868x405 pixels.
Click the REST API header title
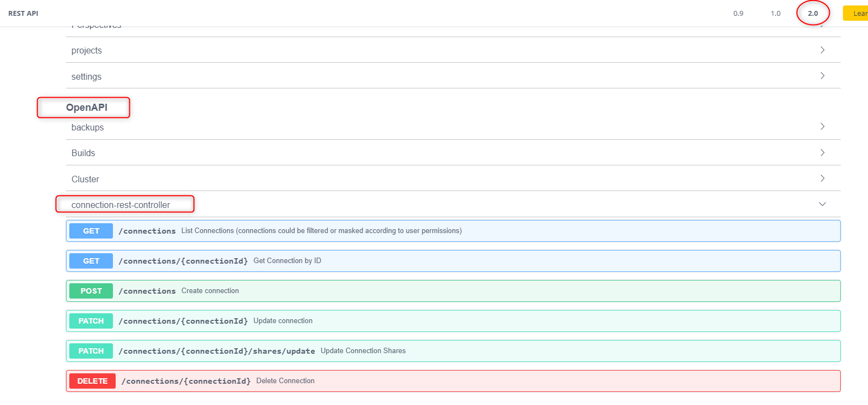pyautogui.click(x=23, y=14)
